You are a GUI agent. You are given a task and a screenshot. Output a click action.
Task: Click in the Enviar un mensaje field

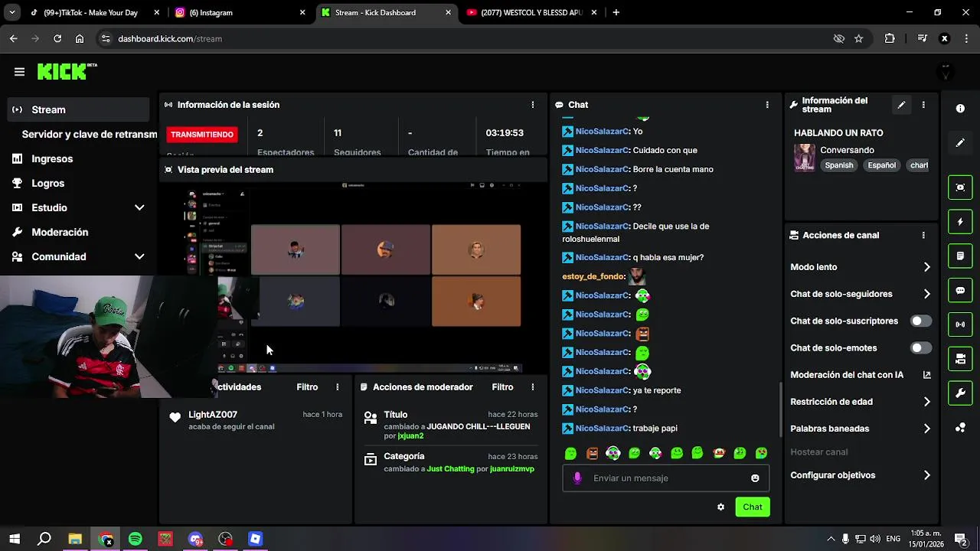point(666,478)
